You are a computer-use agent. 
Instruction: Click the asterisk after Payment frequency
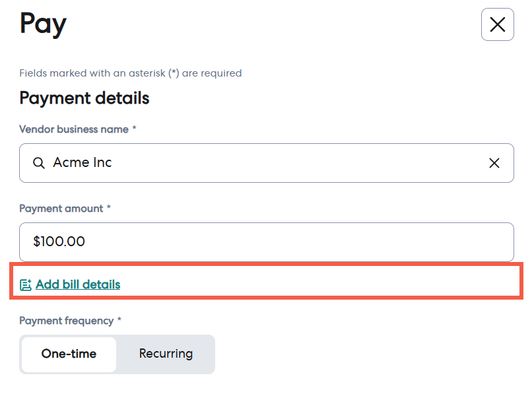(119, 319)
